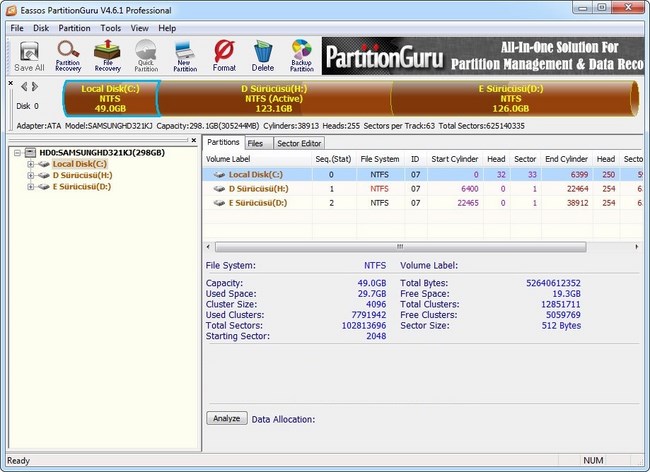Viewport: 650px width, 472px height.
Task: Expand the D Sürücüsü(H:) tree node
Action: point(31,175)
